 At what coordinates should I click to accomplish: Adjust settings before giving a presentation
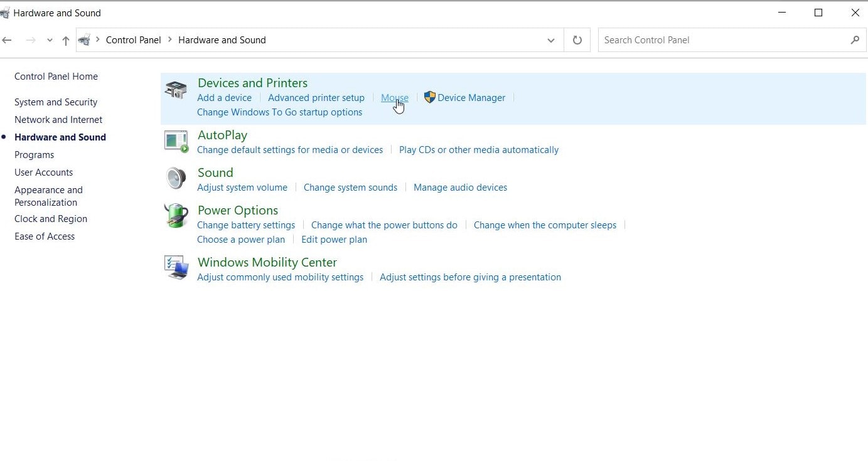[x=470, y=277]
